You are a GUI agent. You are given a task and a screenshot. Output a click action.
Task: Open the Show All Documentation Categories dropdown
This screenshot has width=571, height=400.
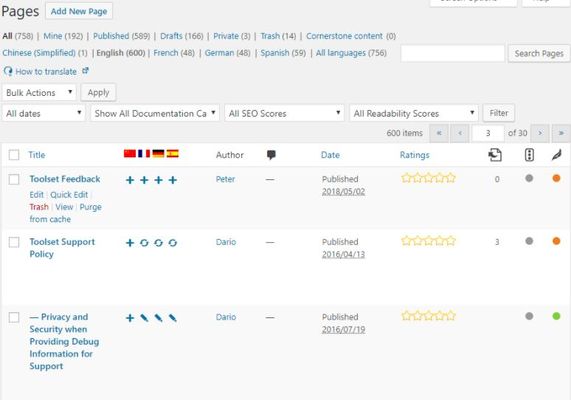[155, 113]
